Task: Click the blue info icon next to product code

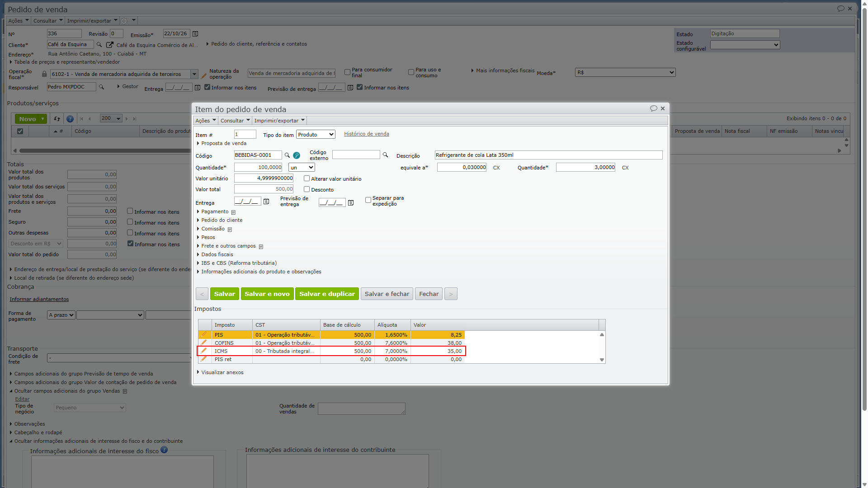Action: 297,155
